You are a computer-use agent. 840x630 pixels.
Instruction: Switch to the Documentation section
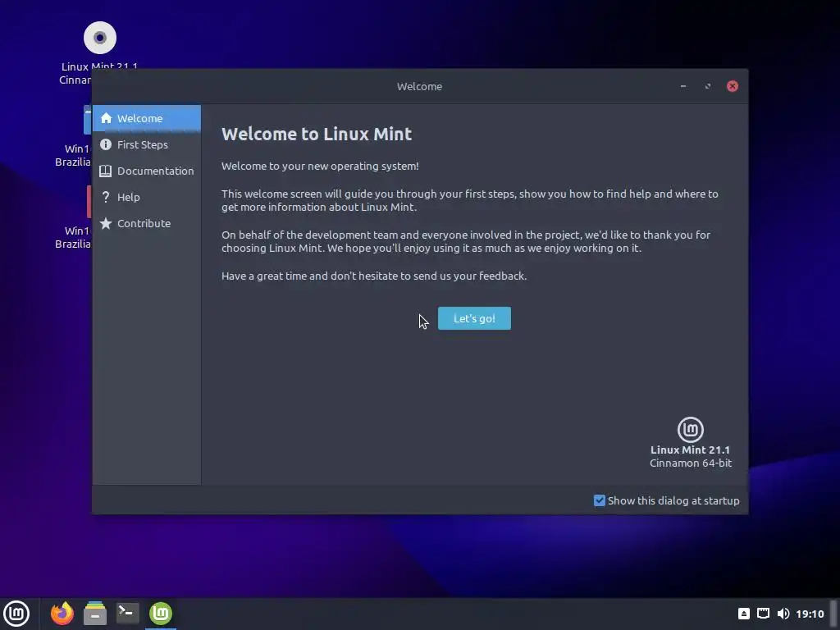147,171
